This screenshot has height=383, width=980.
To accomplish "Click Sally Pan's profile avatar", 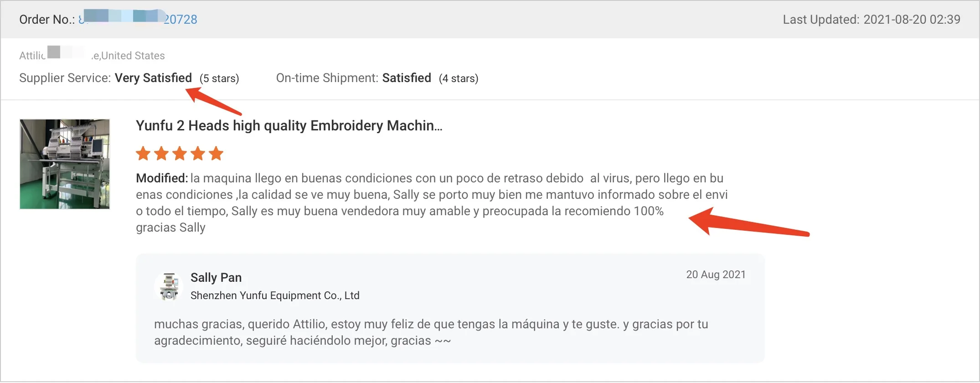I will [x=169, y=287].
